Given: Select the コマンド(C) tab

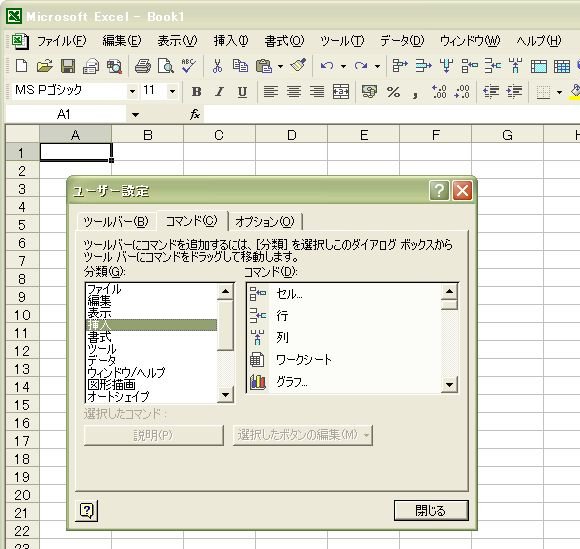Looking at the screenshot, I should coord(192,221).
